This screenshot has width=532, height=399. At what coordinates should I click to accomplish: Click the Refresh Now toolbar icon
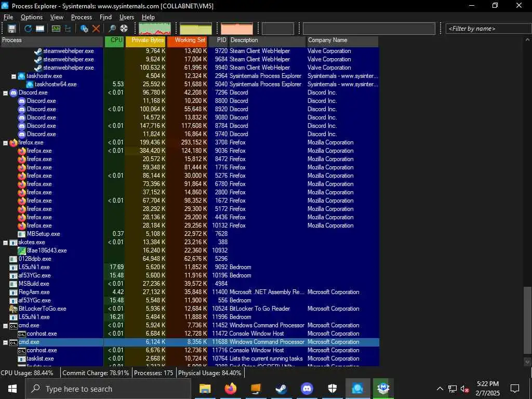coord(28,29)
